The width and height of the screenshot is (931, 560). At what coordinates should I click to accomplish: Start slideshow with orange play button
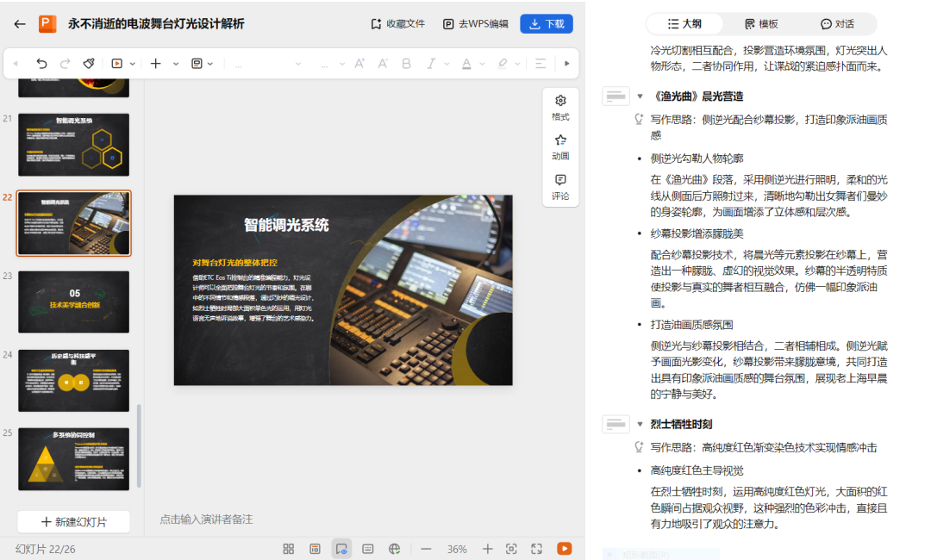564,549
